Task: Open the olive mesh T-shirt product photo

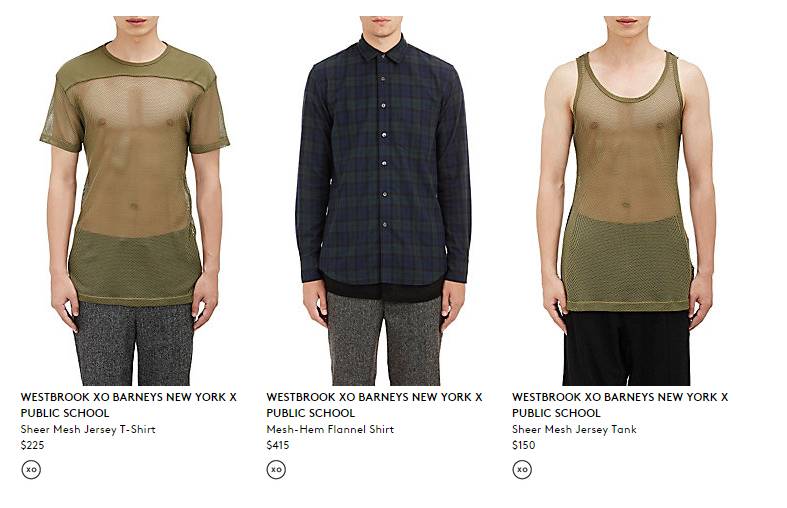Action: pyautogui.click(x=135, y=201)
